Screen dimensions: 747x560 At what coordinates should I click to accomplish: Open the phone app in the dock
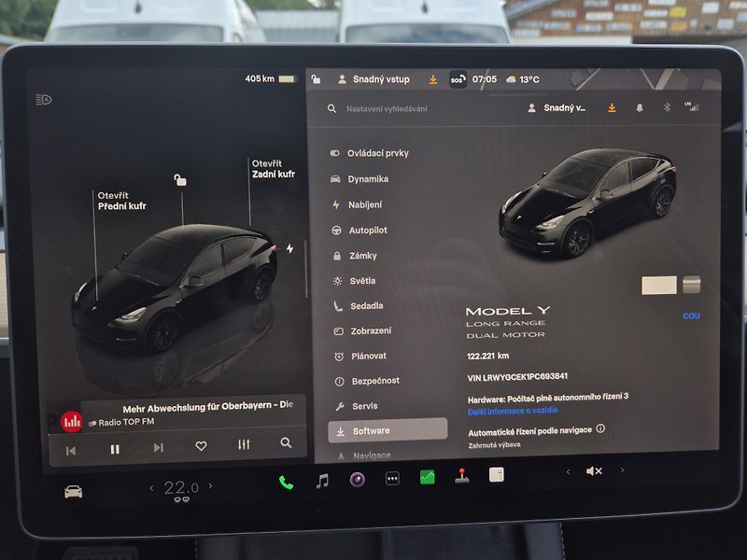point(286,483)
